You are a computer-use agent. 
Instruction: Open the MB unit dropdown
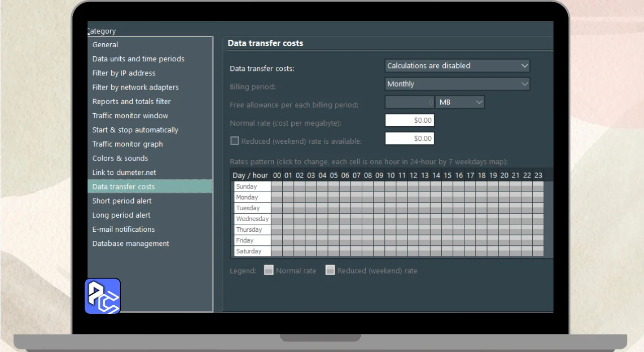pos(460,102)
